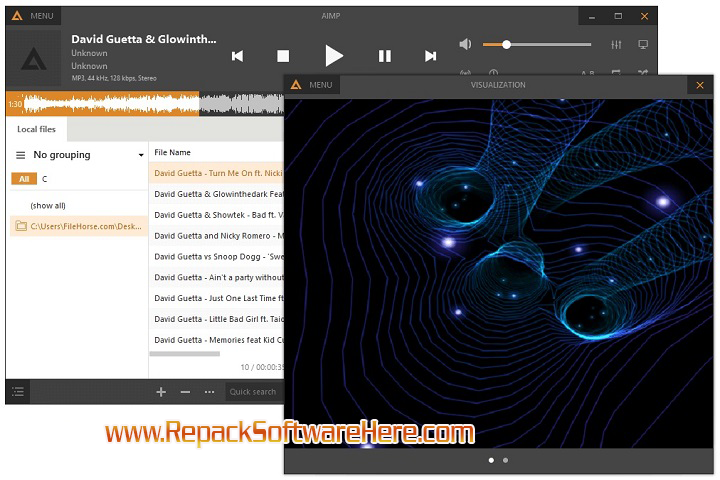
Task: Focus the Quick search field
Action: [x=254, y=392]
